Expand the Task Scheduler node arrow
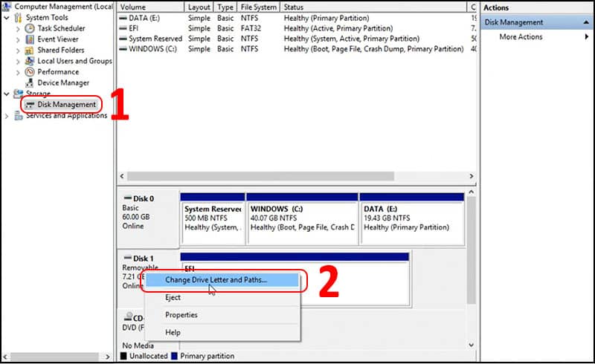 click(x=18, y=28)
